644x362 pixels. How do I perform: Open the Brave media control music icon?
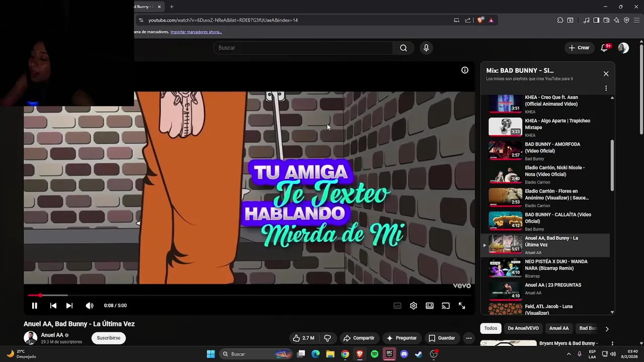coord(586,20)
